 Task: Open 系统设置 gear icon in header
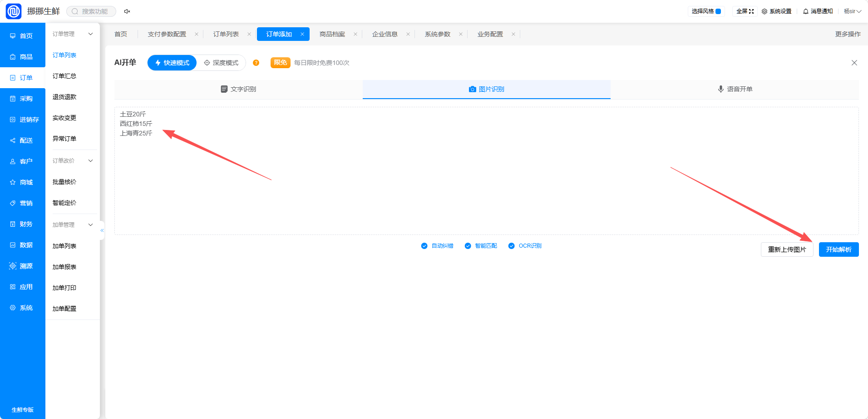764,11
